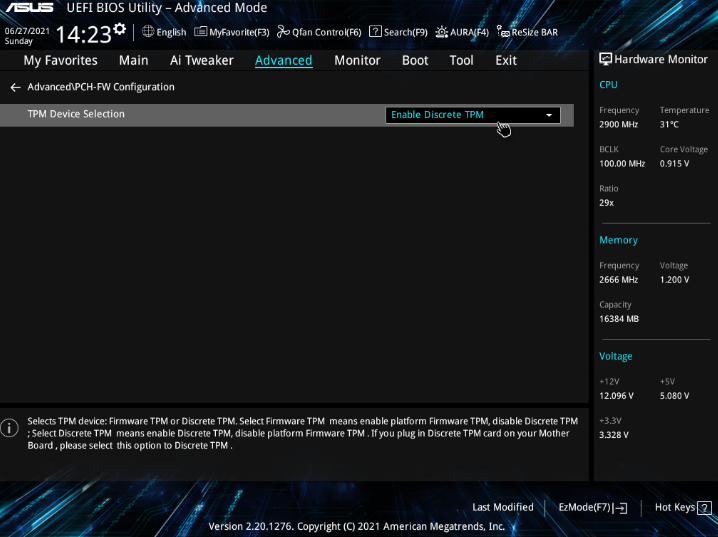Screen dimensions: 718x537
Task: Click CPU frequency value 2900 MHz
Action: [618, 125]
